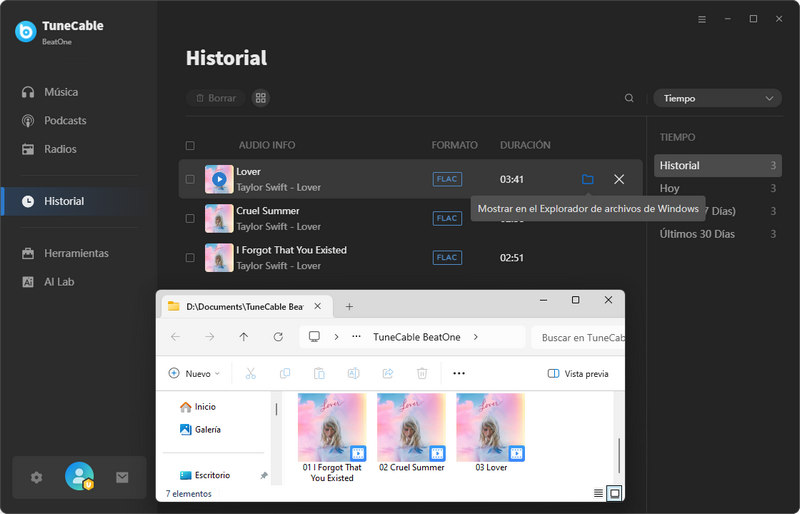Remove Lover track with X icon
The width and height of the screenshot is (800, 514).
(619, 179)
